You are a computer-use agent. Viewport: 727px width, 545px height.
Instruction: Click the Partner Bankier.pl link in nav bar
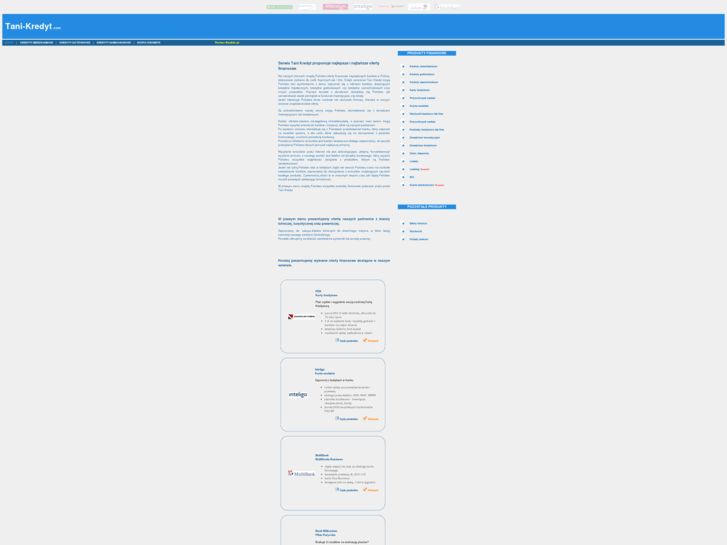(x=227, y=43)
